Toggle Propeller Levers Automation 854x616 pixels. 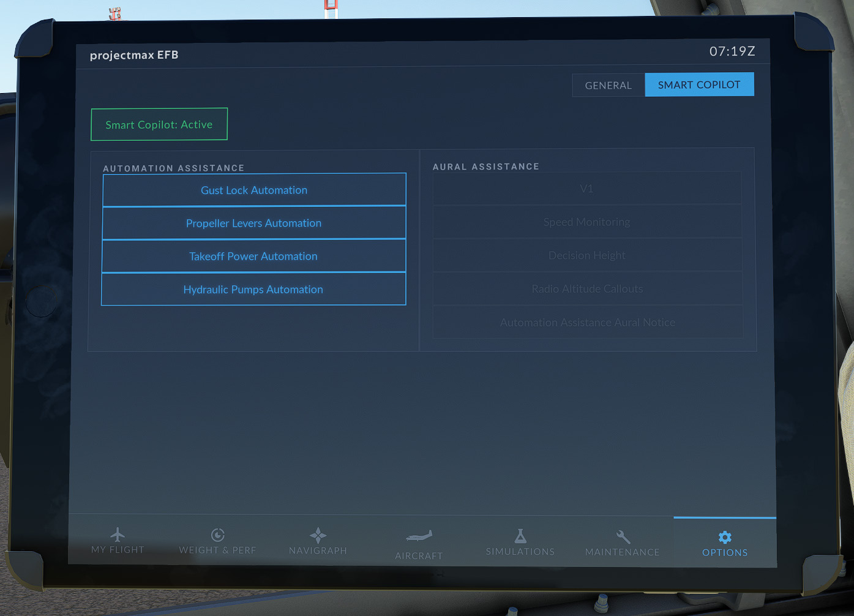(254, 223)
